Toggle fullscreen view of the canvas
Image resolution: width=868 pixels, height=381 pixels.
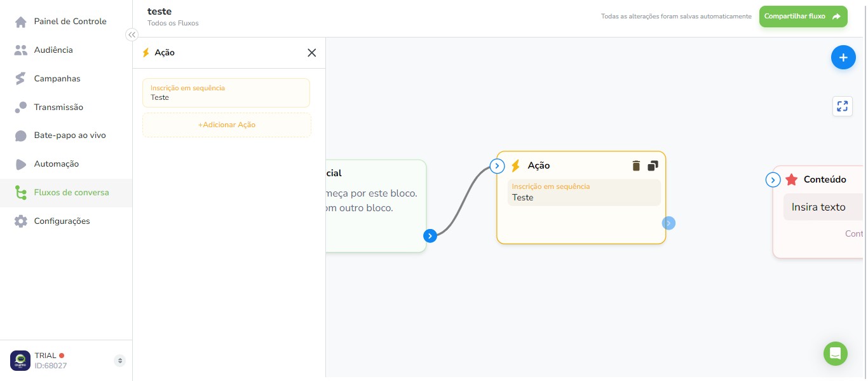[843, 106]
